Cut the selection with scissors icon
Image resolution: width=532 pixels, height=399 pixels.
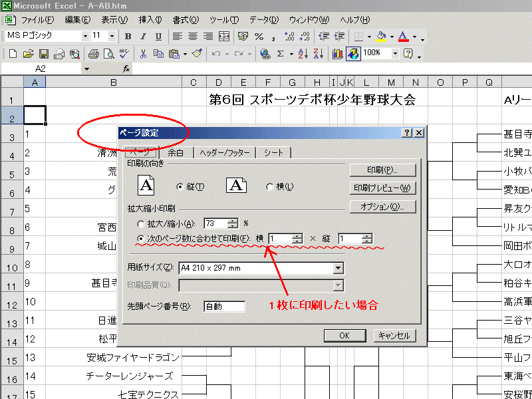click(143, 54)
